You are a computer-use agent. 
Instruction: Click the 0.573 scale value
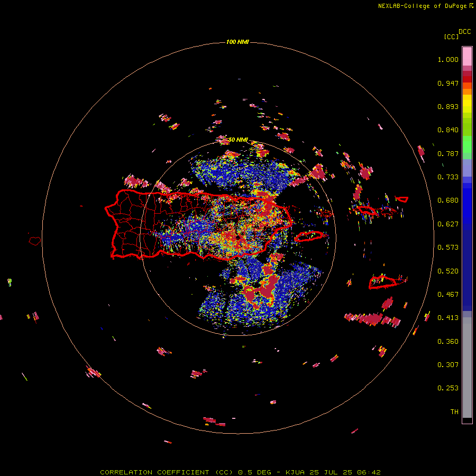pos(448,248)
